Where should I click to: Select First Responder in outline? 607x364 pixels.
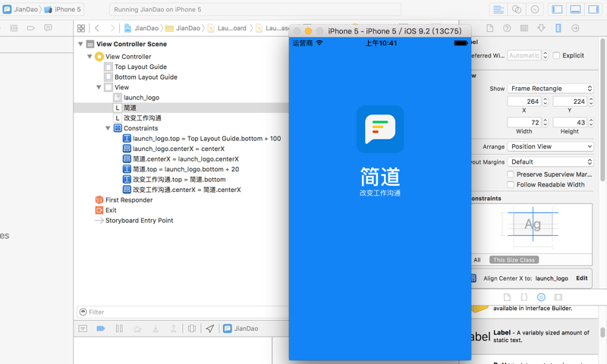point(129,200)
